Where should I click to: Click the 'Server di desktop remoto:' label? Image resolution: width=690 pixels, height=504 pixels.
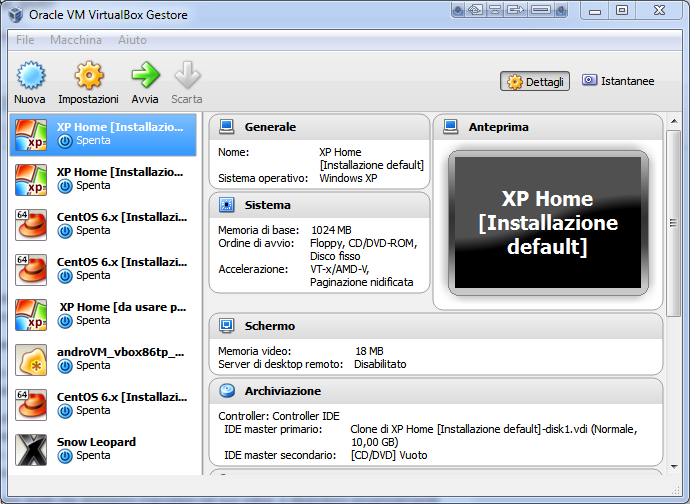point(280,364)
